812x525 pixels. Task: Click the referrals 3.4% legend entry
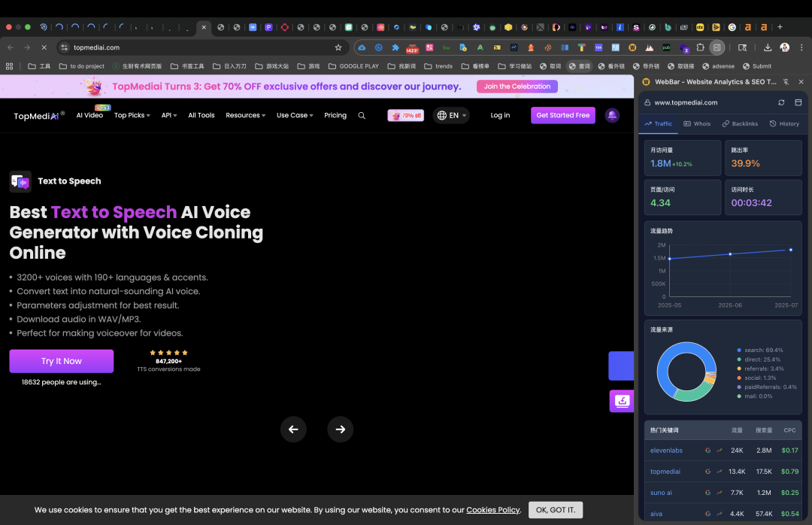click(x=760, y=369)
